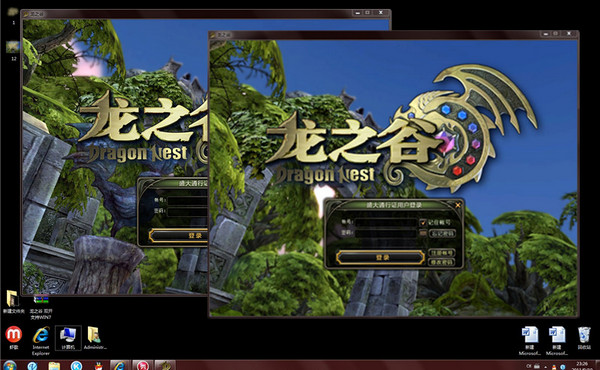Screen dimensions: 600x370
Task: Click the login button in the back window
Action: [x=179, y=235]
